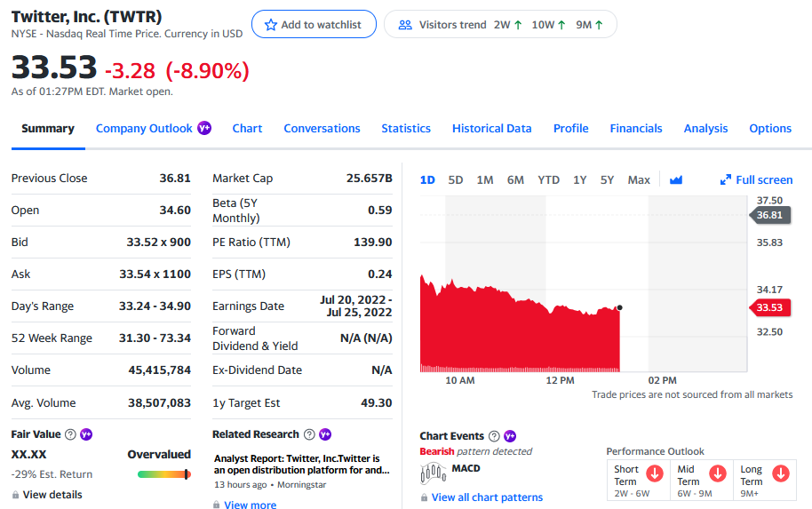The width and height of the screenshot is (812, 509).
Task: Click the Market Cap value 25.657B
Action: pyautogui.click(x=370, y=179)
